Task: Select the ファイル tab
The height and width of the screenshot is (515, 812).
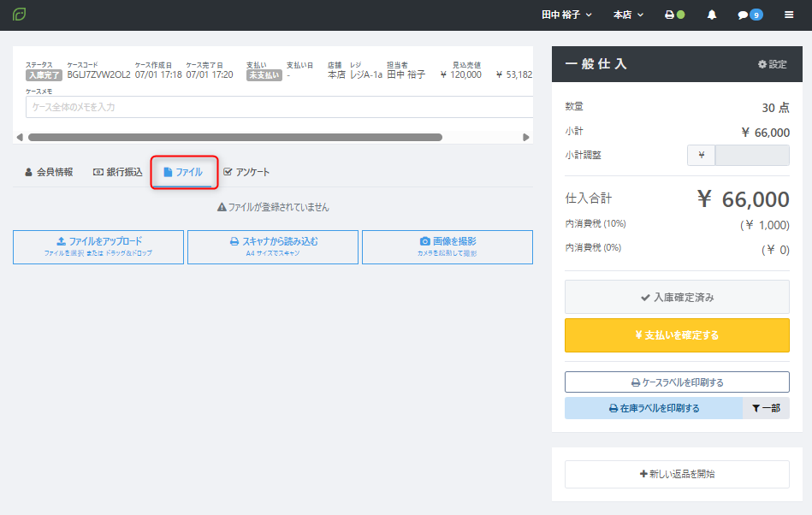Action: pos(183,172)
